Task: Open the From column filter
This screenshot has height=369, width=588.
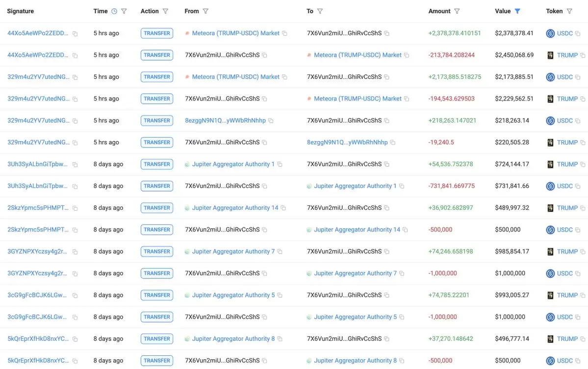Action: [x=205, y=11]
